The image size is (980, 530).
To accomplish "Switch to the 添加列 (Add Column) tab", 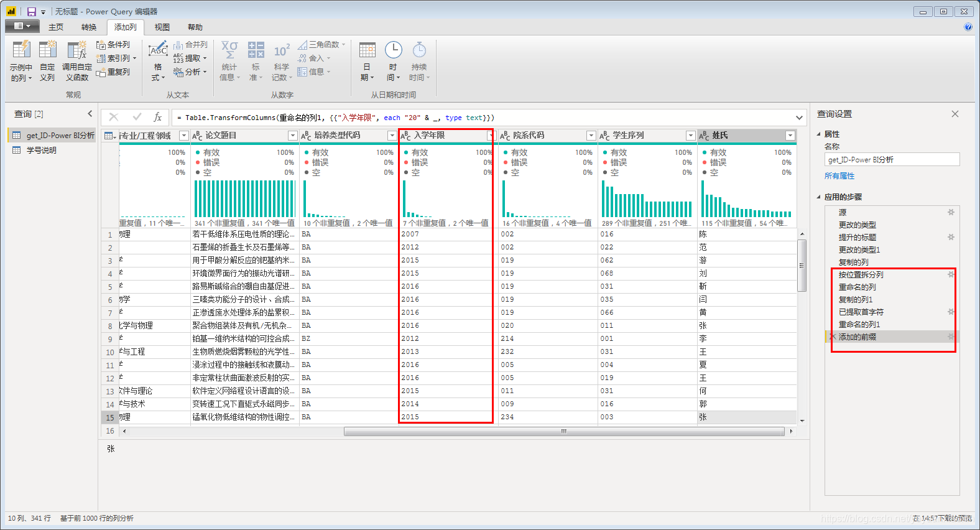I will point(126,27).
